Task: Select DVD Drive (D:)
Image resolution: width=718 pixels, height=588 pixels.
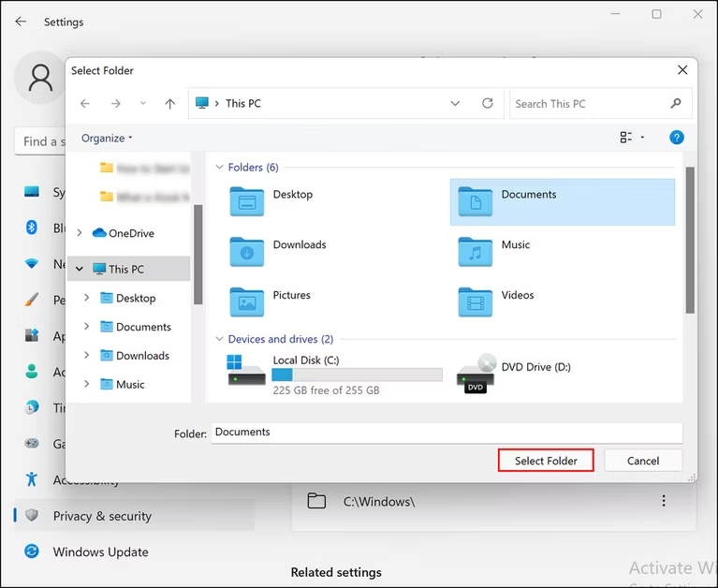Action: [514, 374]
